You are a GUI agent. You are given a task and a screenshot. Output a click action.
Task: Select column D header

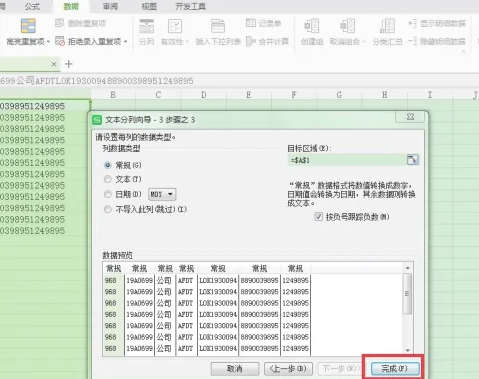(203, 95)
